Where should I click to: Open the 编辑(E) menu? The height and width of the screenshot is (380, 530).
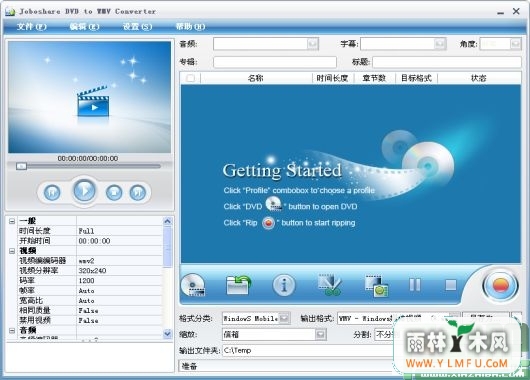coord(84,26)
